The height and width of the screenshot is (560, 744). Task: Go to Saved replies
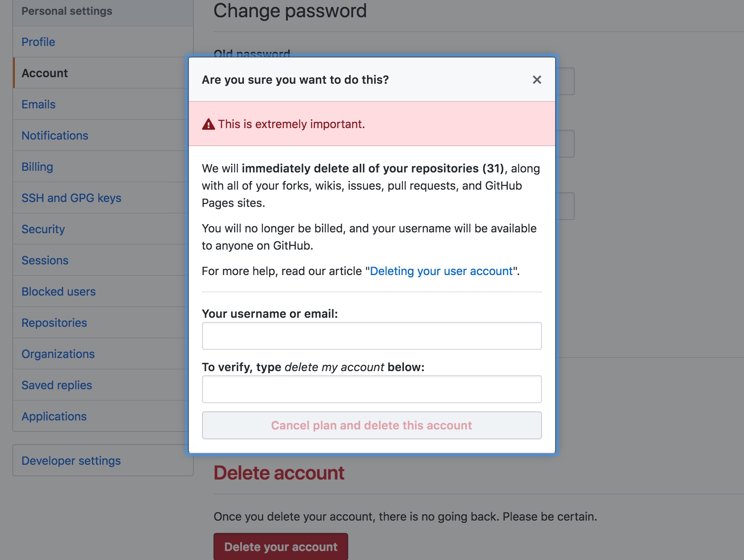pyautogui.click(x=57, y=385)
